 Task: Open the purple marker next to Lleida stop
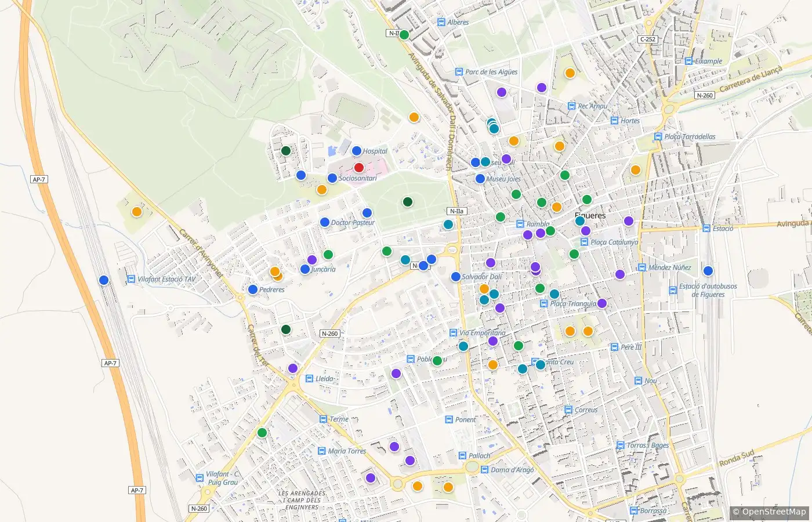click(x=293, y=368)
